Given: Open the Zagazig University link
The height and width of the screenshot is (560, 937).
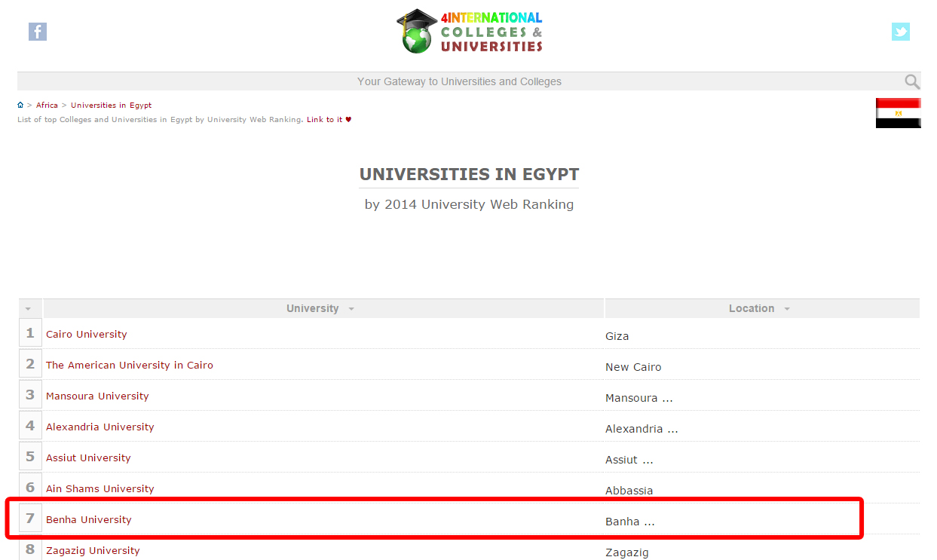Looking at the screenshot, I should [x=93, y=550].
